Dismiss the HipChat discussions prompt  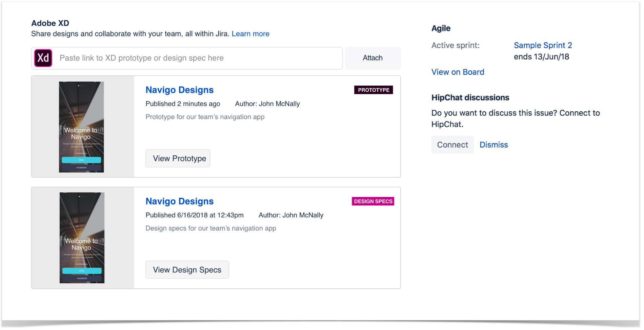494,145
